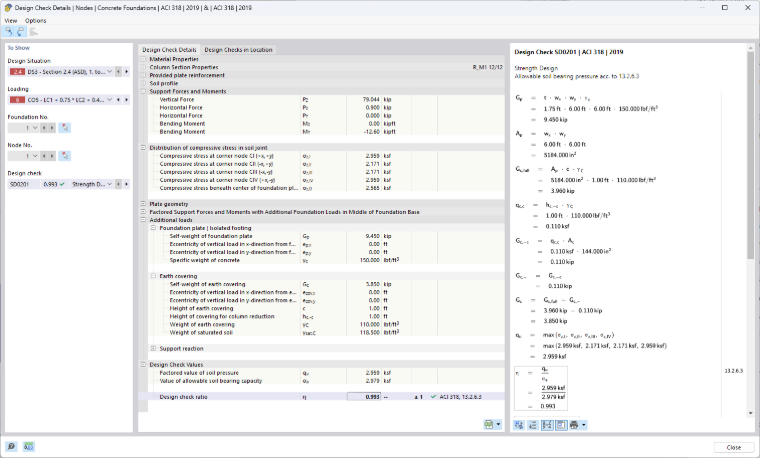This screenshot has width=760, height=458.
Task: Collapse Foundation plate | Isolated footing group
Action: coord(153,228)
